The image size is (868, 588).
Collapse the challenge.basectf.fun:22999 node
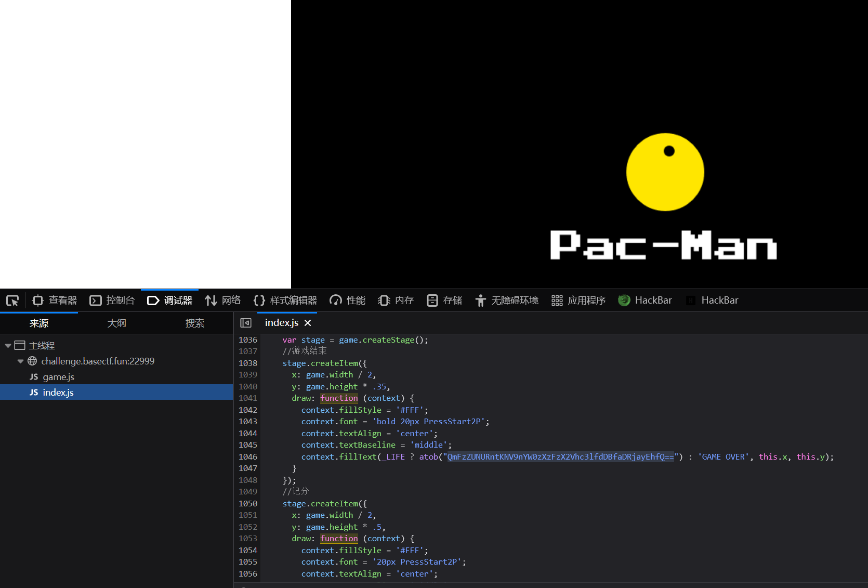click(20, 361)
